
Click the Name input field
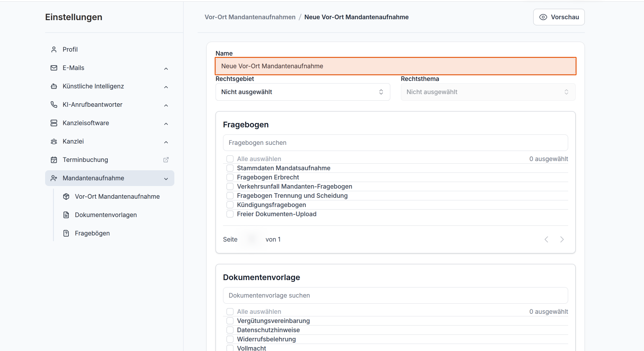(x=396, y=66)
